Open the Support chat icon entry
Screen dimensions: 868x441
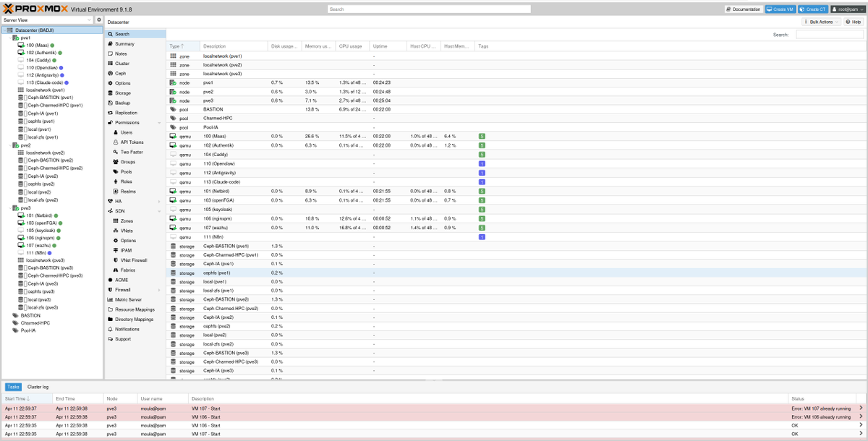coord(110,338)
